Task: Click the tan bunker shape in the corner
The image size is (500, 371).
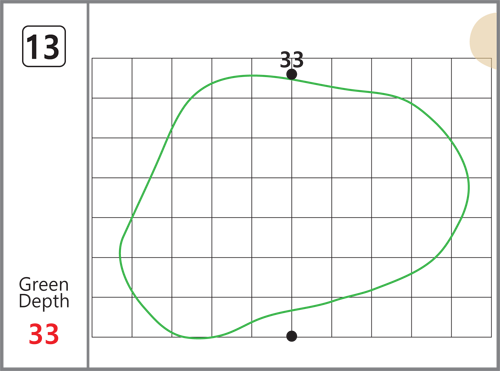Action: 485,41
